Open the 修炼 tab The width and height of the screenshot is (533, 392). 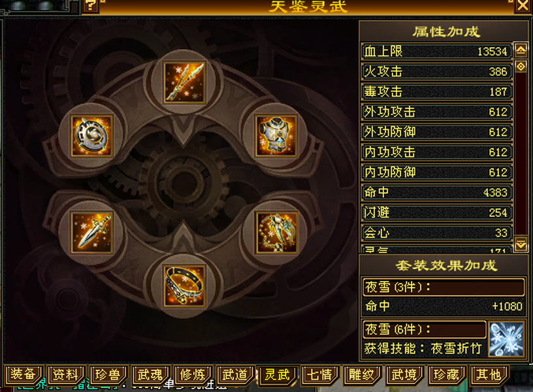point(193,374)
